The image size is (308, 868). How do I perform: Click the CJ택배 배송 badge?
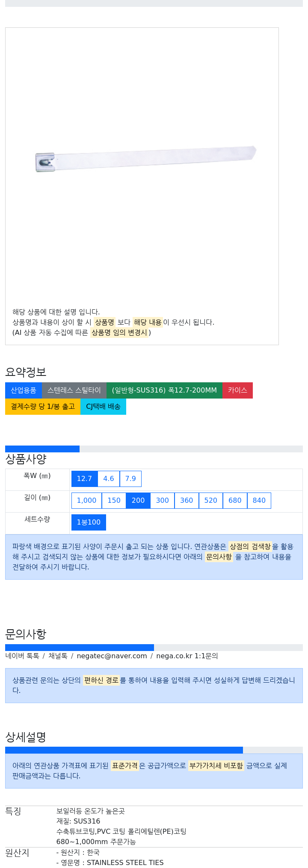coord(103,407)
